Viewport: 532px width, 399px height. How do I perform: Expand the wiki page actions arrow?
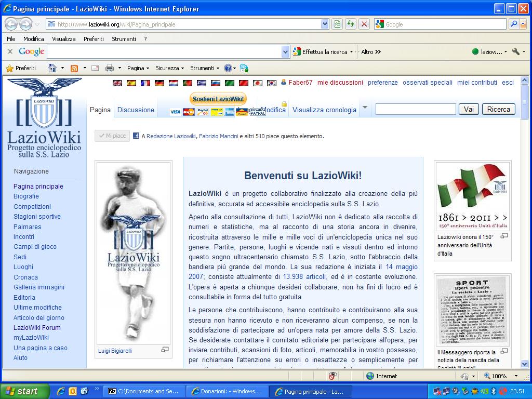click(365, 108)
